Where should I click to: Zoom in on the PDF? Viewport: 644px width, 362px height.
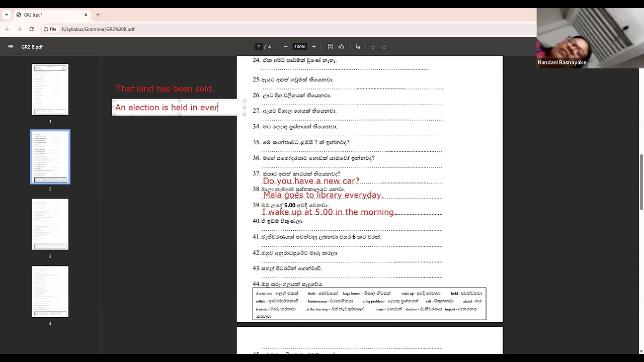(x=314, y=47)
